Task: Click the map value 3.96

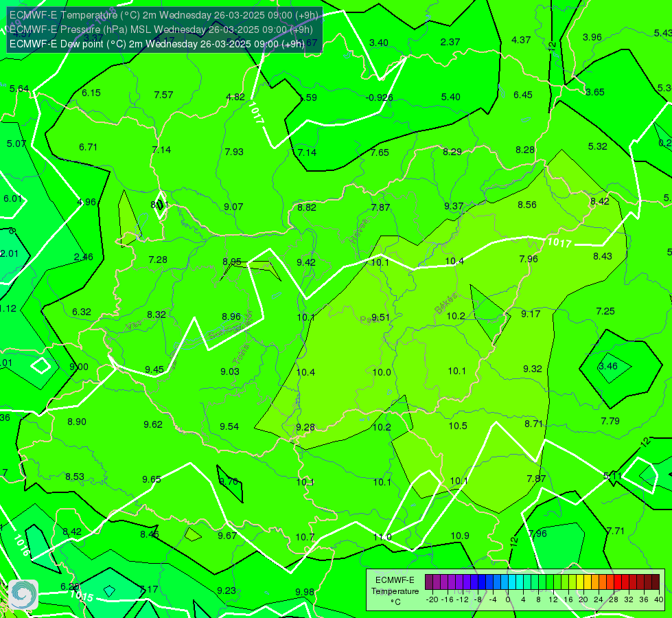Action: tap(592, 37)
